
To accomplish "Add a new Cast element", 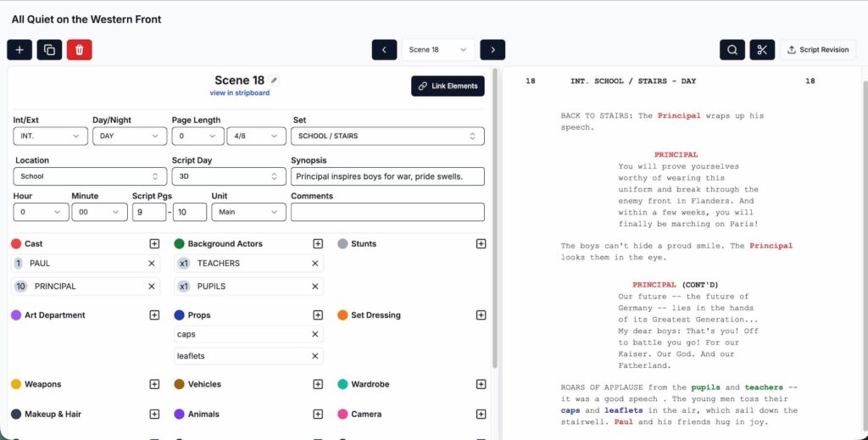I will pos(154,244).
